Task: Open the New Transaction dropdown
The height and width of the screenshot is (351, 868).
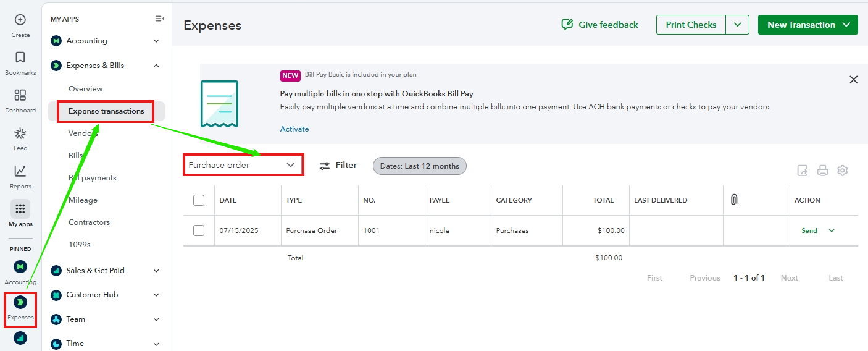Action: pyautogui.click(x=808, y=25)
